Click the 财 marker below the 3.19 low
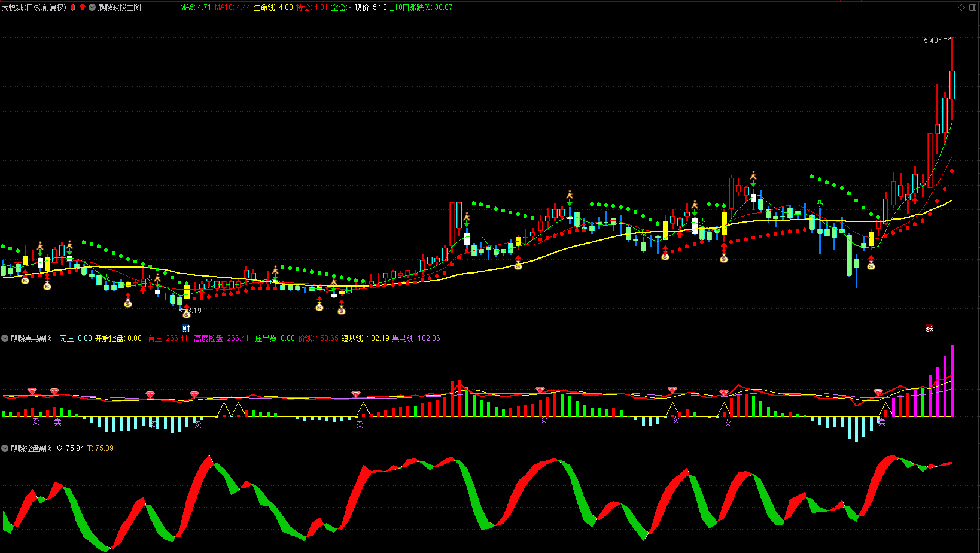980x553 pixels. tap(186, 329)
